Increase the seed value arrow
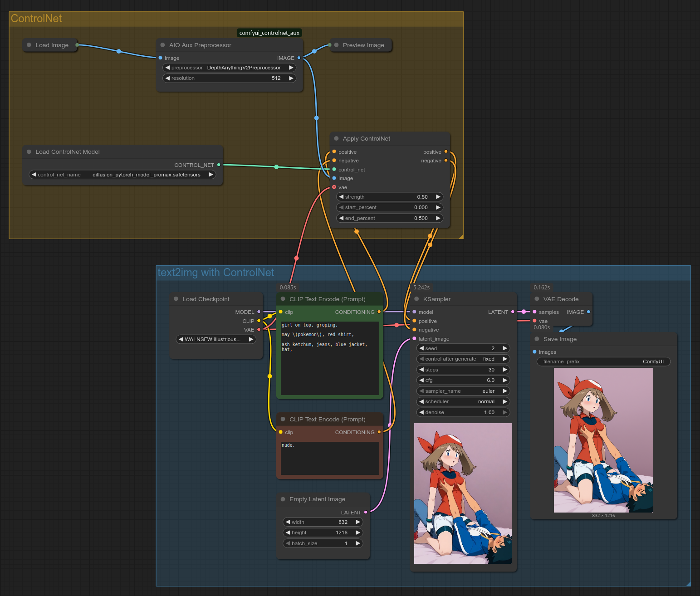 pos(505,348)
